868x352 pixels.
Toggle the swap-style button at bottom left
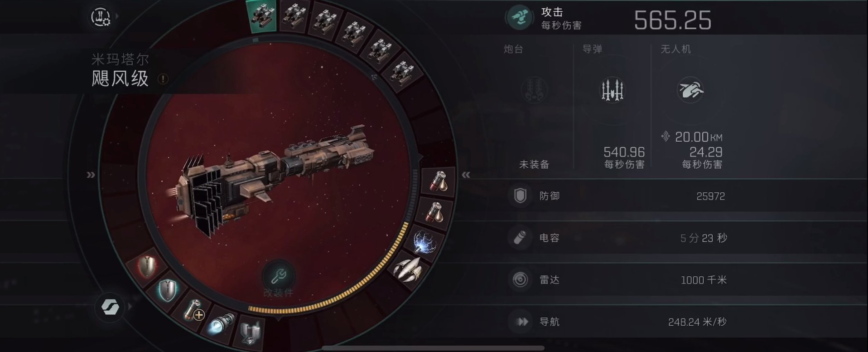tap(109, 307)
